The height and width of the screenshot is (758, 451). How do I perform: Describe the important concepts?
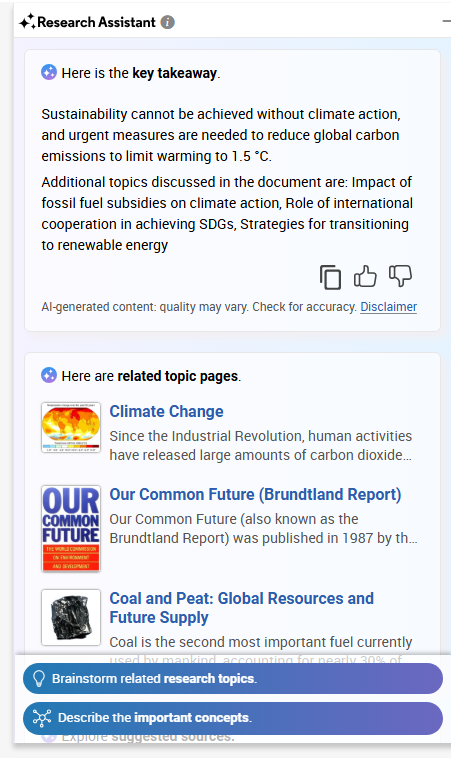point(233,718)
